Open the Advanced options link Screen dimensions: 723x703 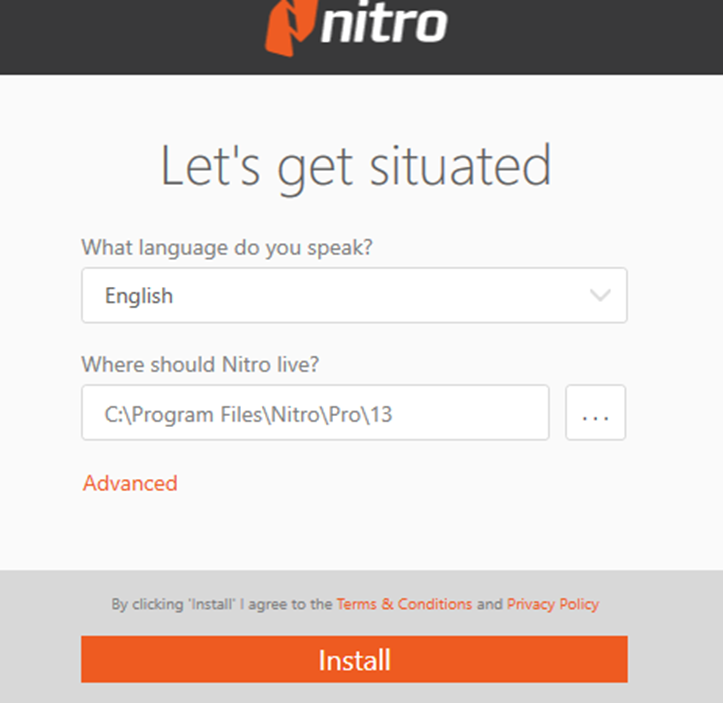[130, 483]
